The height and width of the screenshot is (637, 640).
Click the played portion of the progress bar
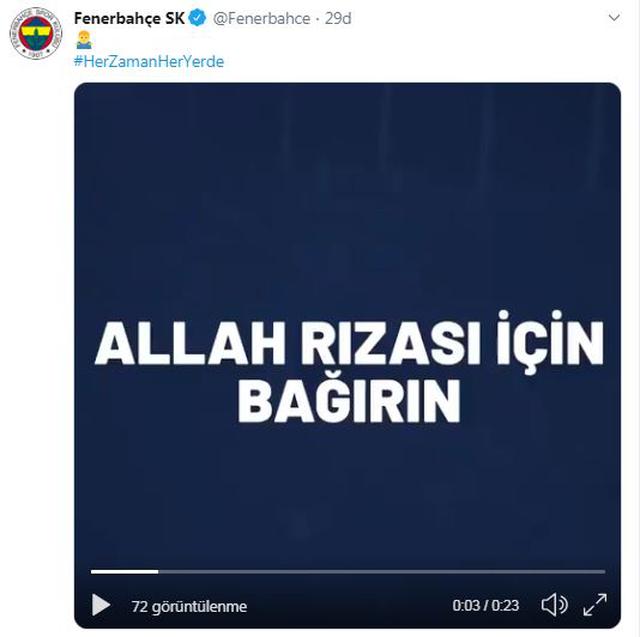point(124,572)
